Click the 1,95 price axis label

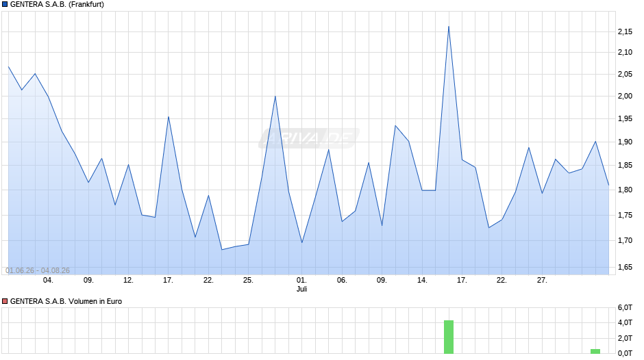coord(625,119)
